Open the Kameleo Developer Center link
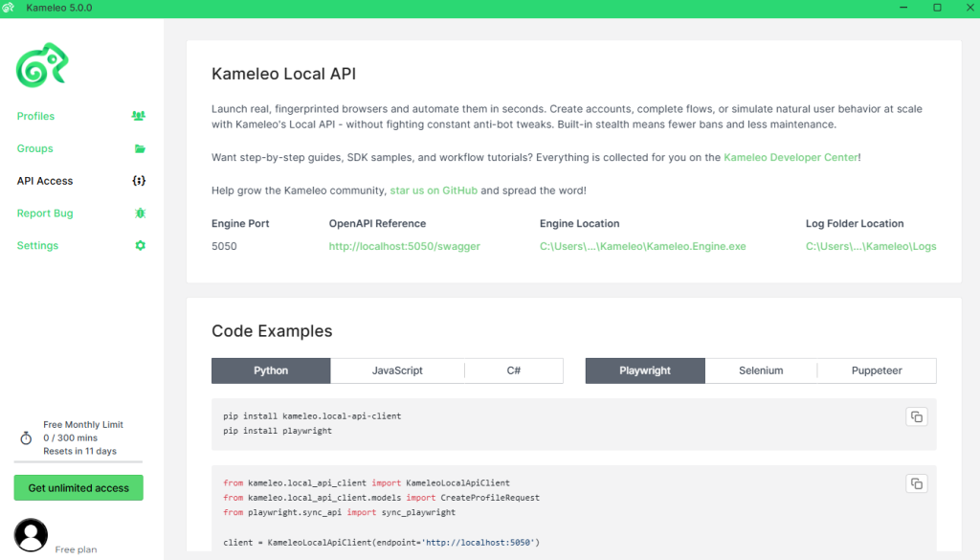This screenshot has width=980, height=560. point(791,158)
